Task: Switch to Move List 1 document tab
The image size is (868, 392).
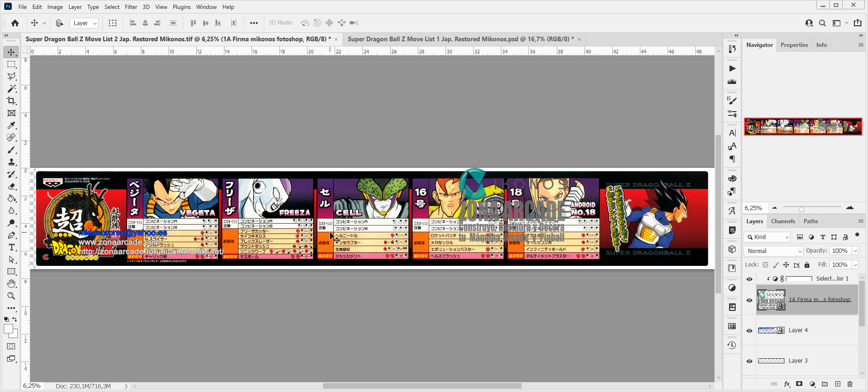Action: pos(461,39)
